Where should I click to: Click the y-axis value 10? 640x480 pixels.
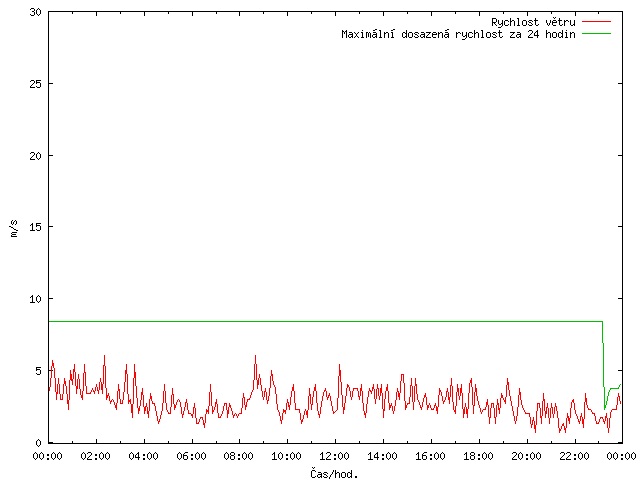tap(36, 299)
